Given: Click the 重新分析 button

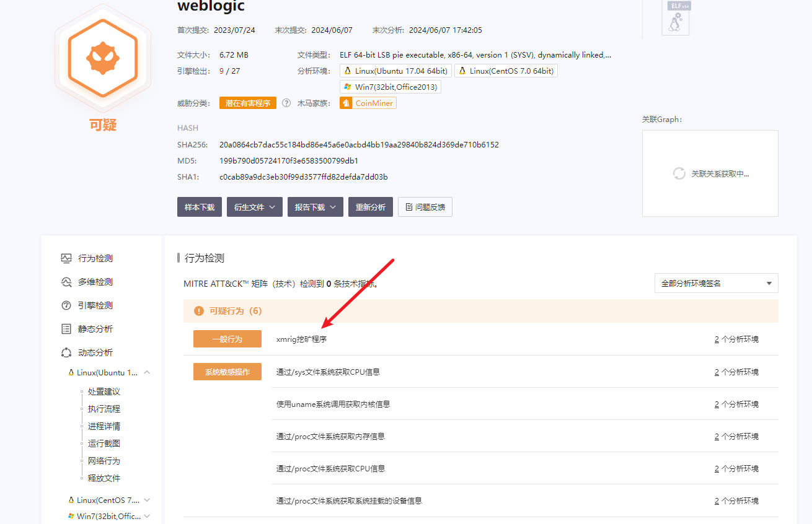Looking at the screenshot, I should pyautogui.click(x=371, y=207).
